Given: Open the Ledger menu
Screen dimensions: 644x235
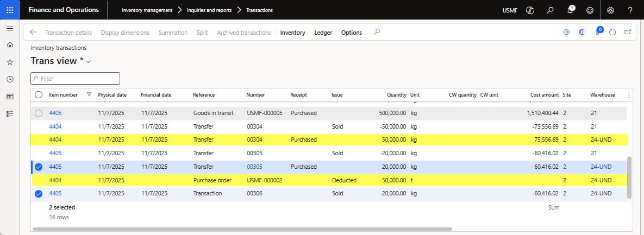Looking at the screenshot, I should (323, 33).
